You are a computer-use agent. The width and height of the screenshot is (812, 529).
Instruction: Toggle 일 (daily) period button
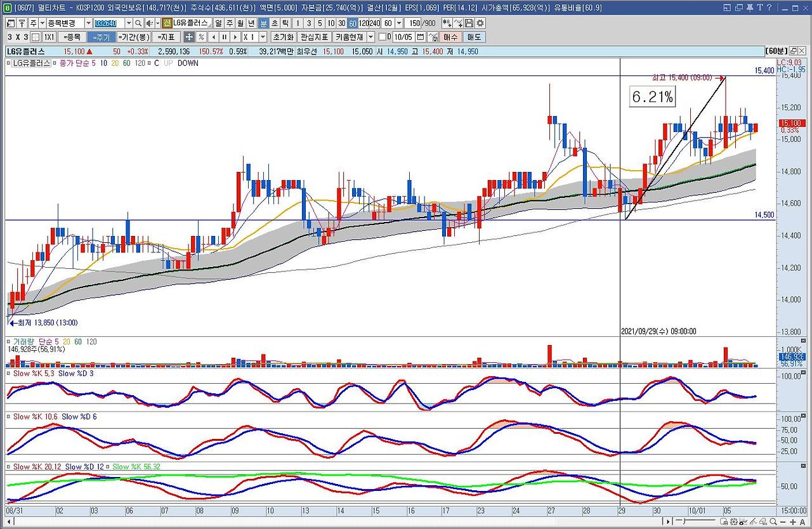coord(218,23)
